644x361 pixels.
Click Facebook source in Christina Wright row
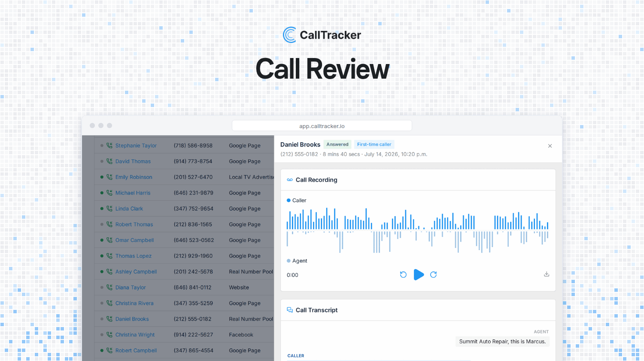pyautogui.click(x=241, y=335)
